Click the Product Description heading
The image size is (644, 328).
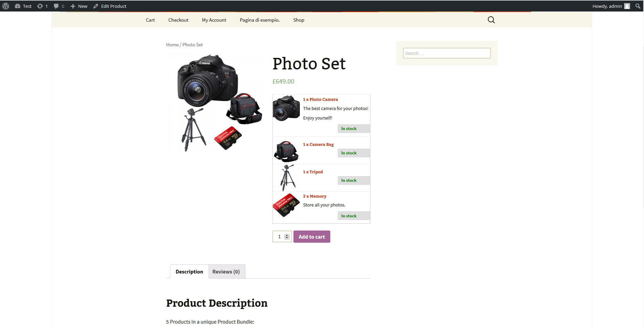coord(217,303)
